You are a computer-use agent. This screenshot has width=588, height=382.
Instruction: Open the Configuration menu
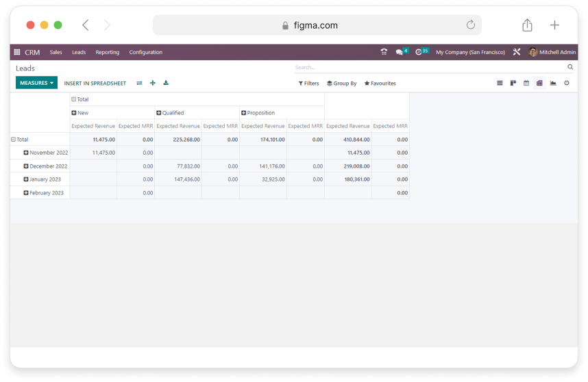(146, 52)
